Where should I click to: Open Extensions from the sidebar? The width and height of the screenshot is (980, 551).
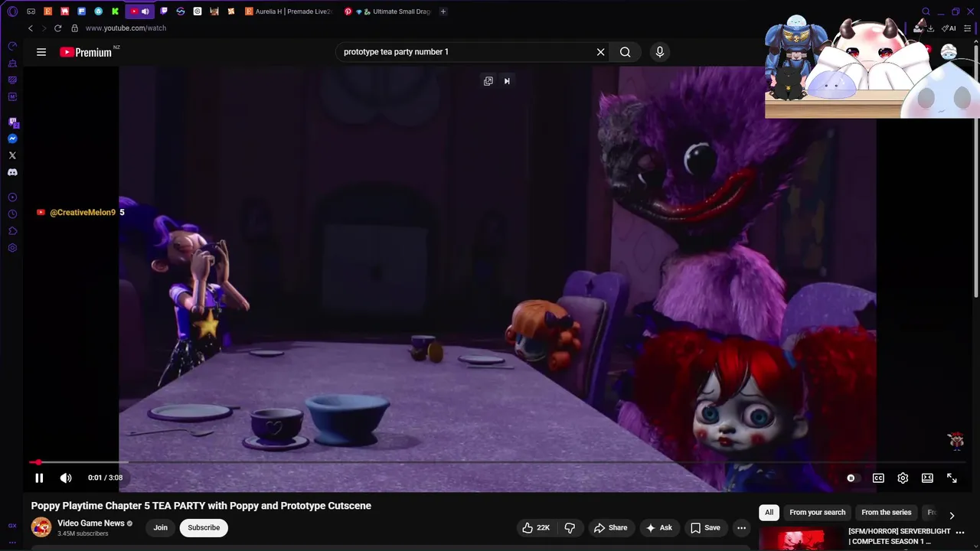[12, 231]
